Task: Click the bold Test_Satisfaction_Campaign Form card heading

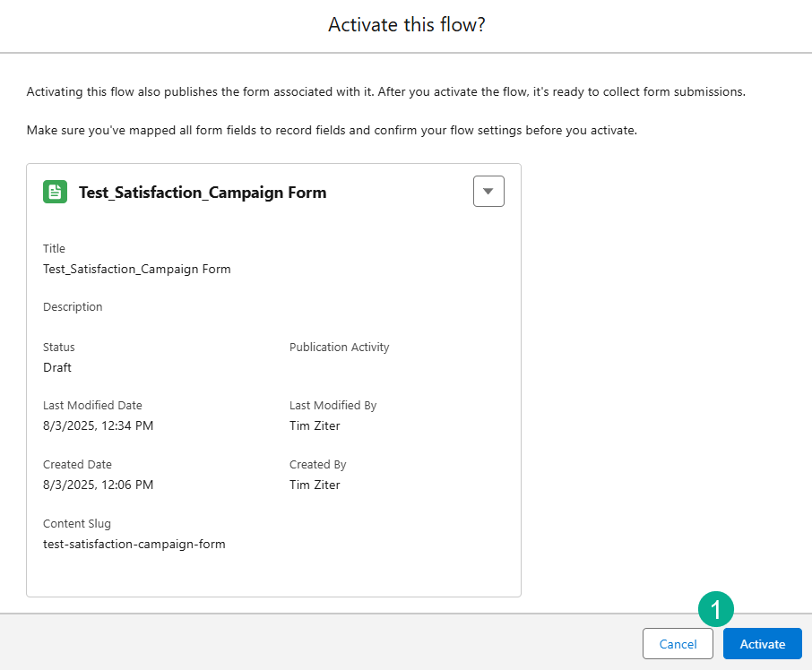Action: pyautogui.click(x=203, y=193)
